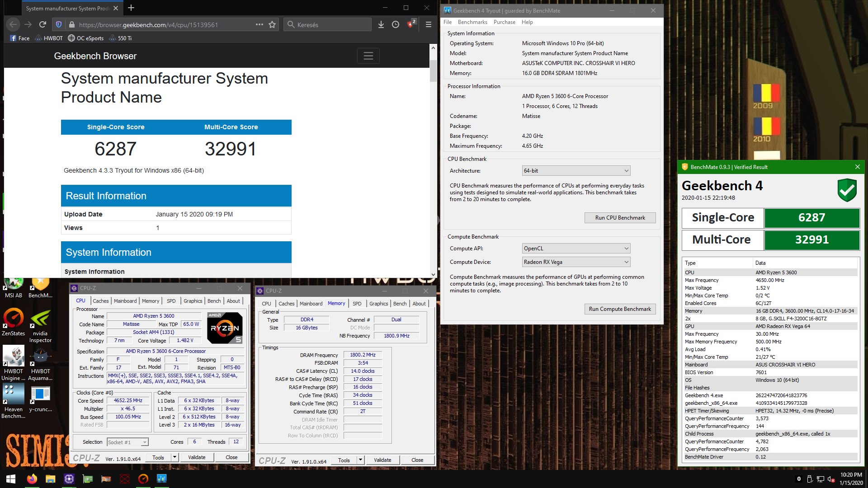The image size is (868, 488).
Task: Click Run CPU Benchmark button
Action: coord(620,217)
